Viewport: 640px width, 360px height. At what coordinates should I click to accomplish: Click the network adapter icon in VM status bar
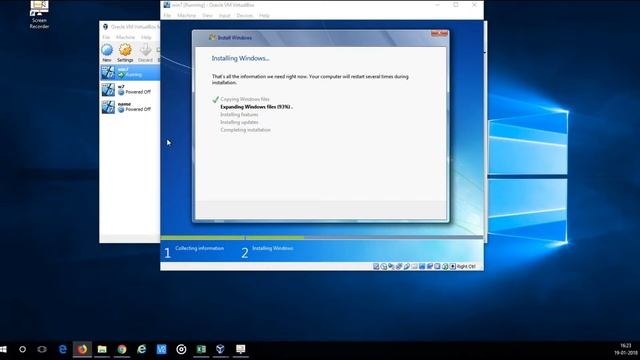(399, 267)
